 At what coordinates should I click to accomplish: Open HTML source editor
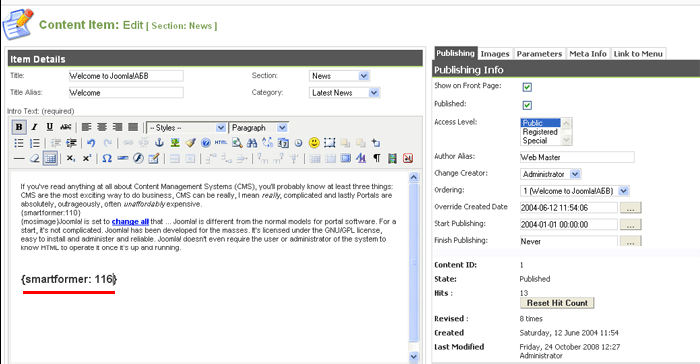click(221, 143)
